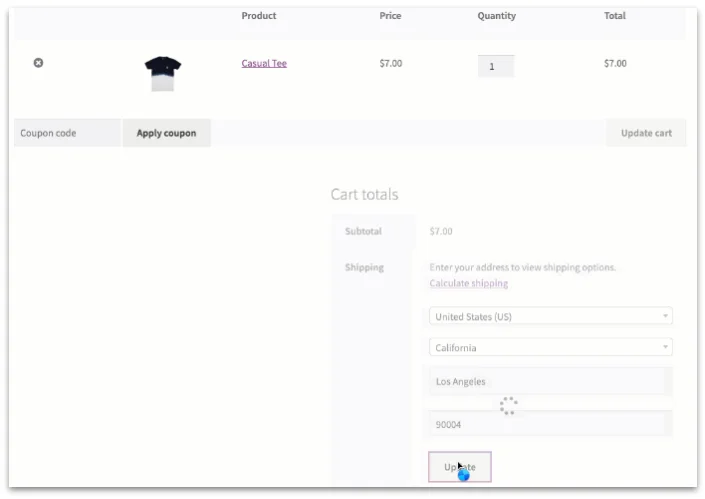Click the Quantity column header
Screen dimensions: 705x499
tap(496, 16)
